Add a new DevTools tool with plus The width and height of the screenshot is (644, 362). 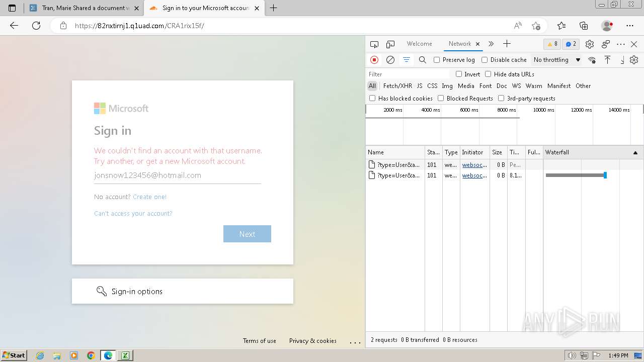(x=507, y=44)
